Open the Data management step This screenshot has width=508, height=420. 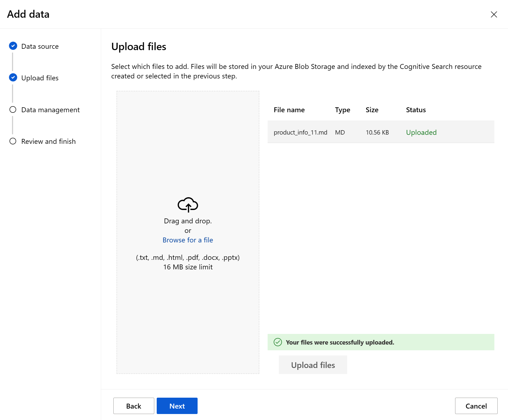point(50,110)
